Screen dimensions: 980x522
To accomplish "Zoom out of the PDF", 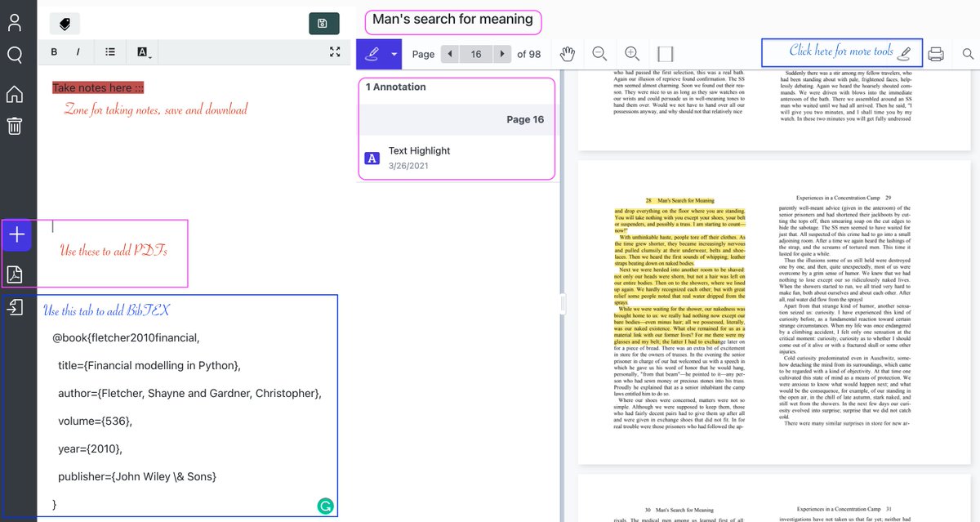I will point(599,54).
